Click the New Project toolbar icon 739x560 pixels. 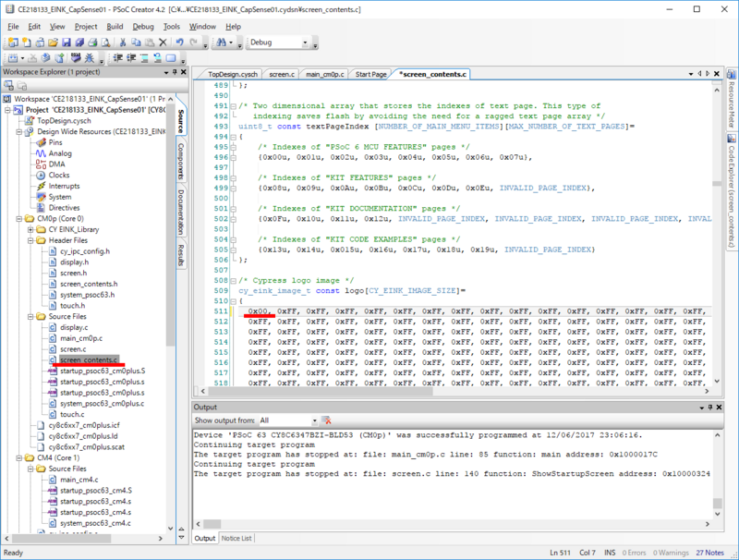[13, 43]
